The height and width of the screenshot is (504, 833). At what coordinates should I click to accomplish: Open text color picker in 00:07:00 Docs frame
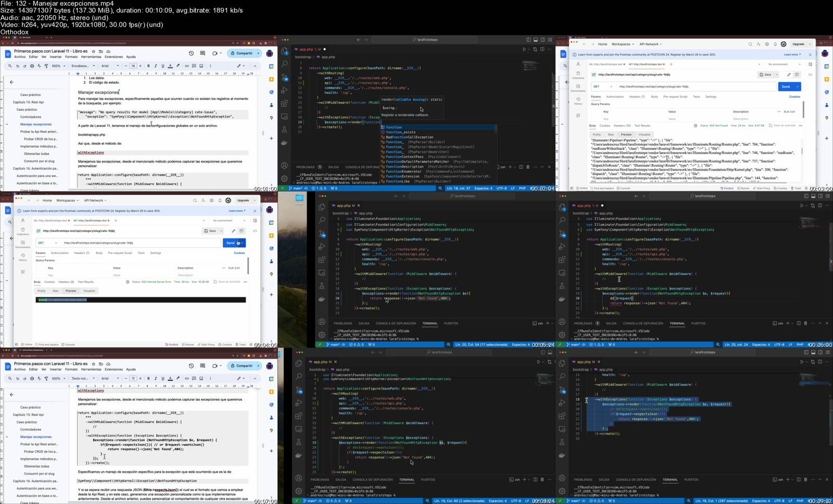tap(170, 379)
